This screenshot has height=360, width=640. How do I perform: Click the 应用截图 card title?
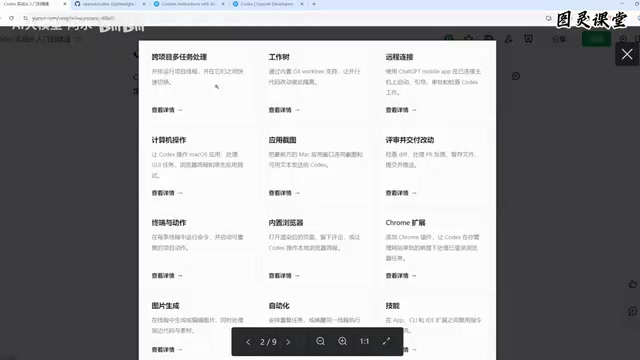click(282, 140)
